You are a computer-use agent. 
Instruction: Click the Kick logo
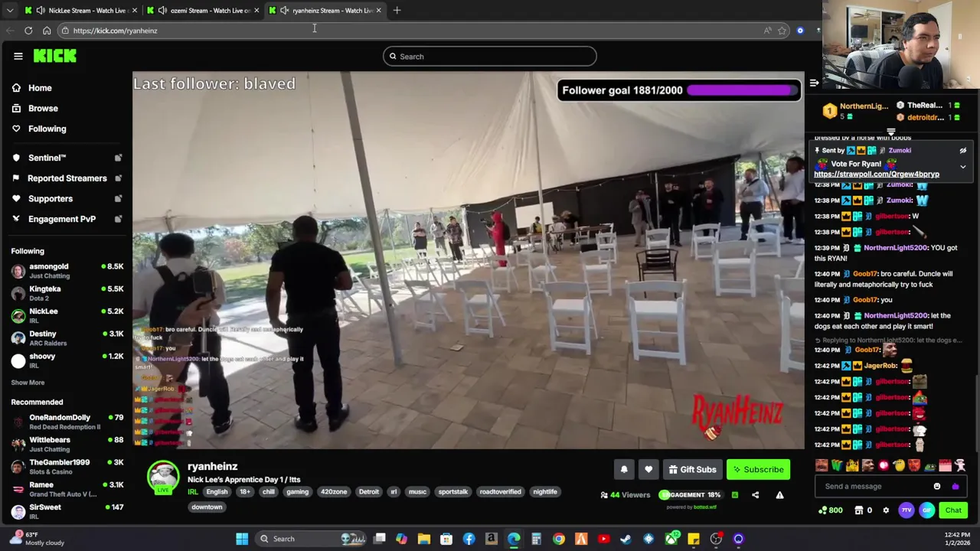(x=54, y=56)
